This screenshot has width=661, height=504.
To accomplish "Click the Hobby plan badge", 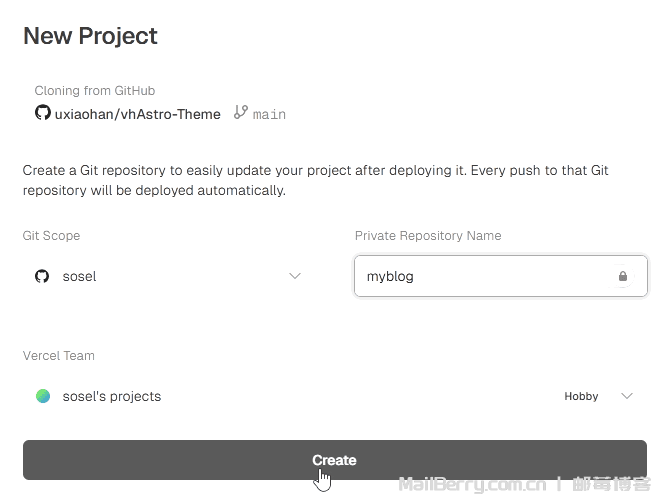I will point(581,396).
